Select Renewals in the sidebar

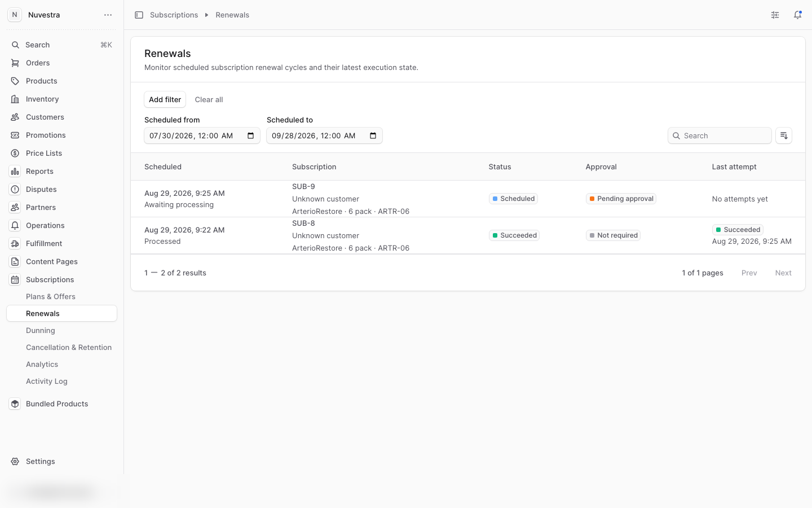click(61, 313)
